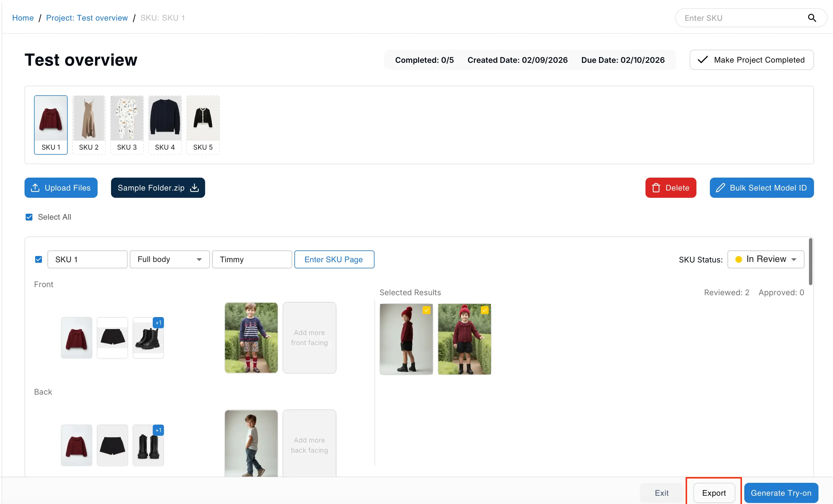Click the upload arrow icon on Upload Files
The height and width of the screenshot is (504, 833).
tap(35, 188)
